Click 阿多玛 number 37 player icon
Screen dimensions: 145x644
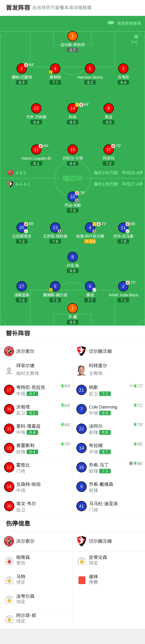pos(109,150)
